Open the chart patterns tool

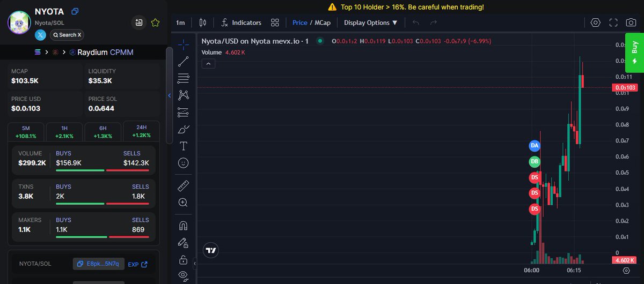tap(184, 95)
